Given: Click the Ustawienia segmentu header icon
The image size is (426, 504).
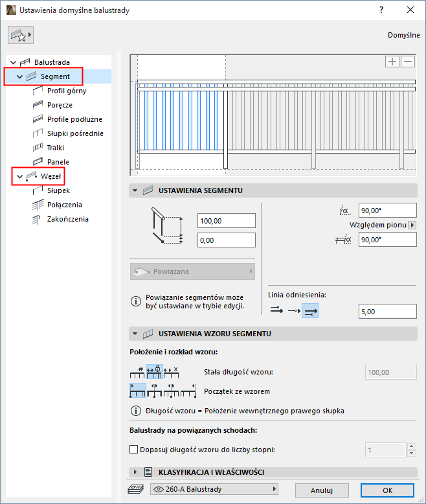Looking at the screenshot, I should click(148, 190).
